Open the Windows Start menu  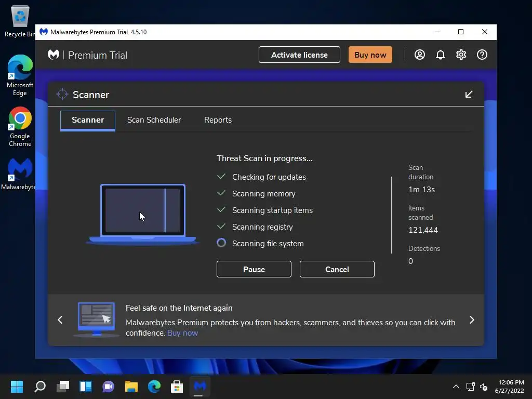(x=17, y=387)
